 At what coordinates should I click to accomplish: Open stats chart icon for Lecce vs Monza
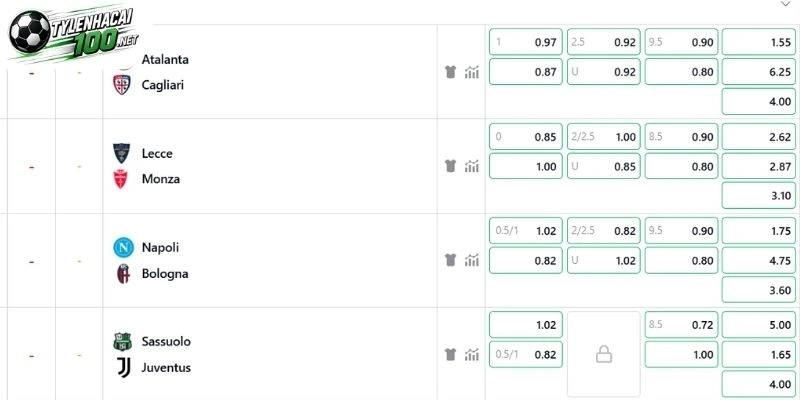pyautogui.click(x=472, y=166)
